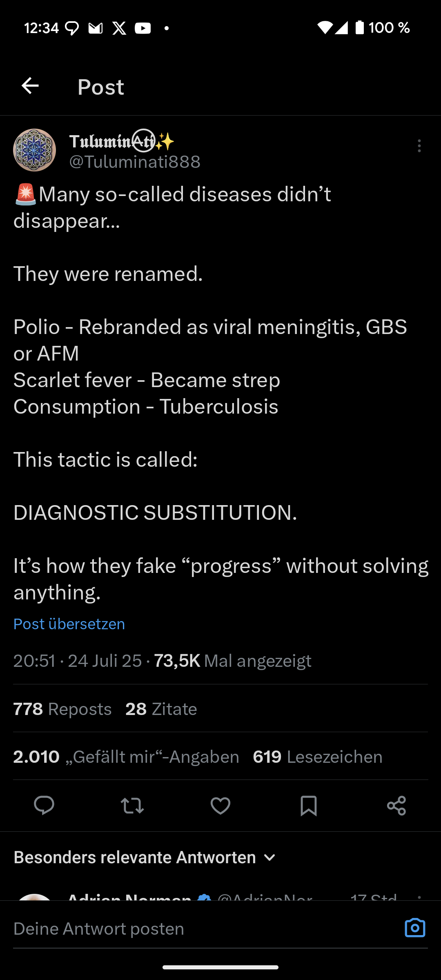Tap 'Post übersetzen' to translate the post
The height and width of the screenshot is (980, 441).
coord(69,624)
